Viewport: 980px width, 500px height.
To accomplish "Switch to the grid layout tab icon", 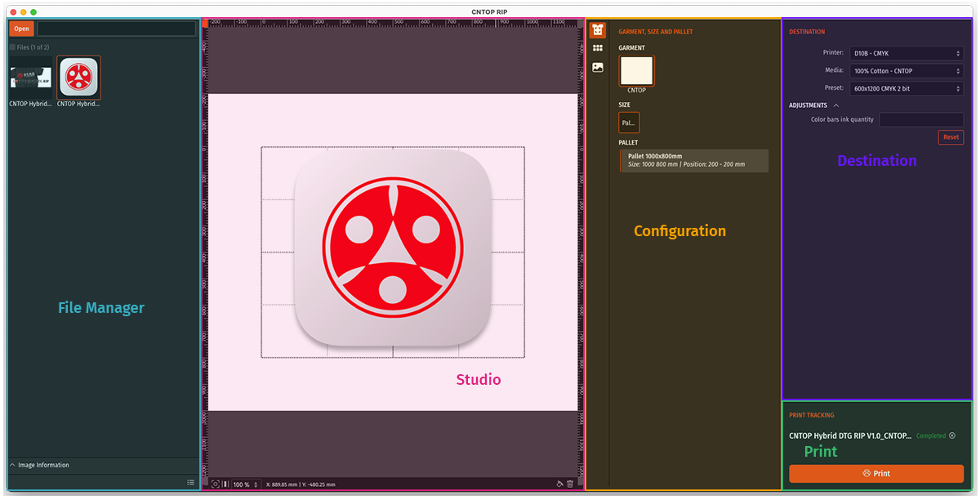I will (x=598, y=49).
